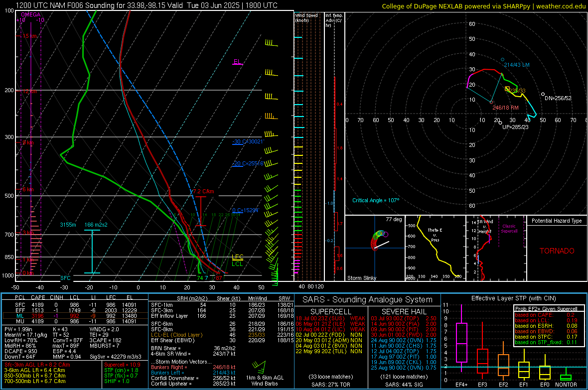Select the MU parcel row

(75, 321)
